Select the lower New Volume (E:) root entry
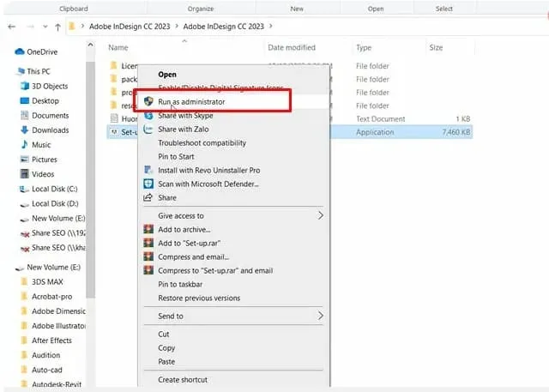 pyautogui.click(x=53, y=268)
